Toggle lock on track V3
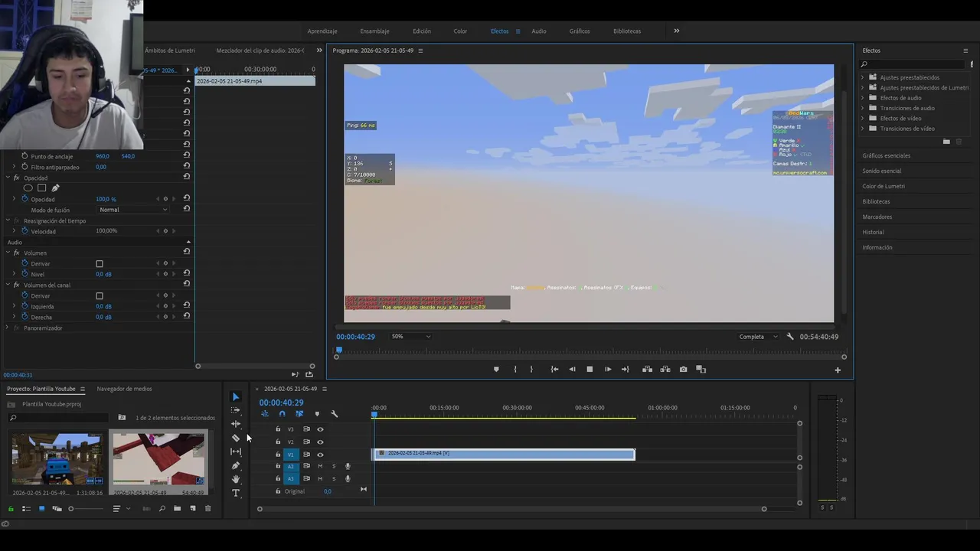This screenshot has height=551, width=980. 278,429
